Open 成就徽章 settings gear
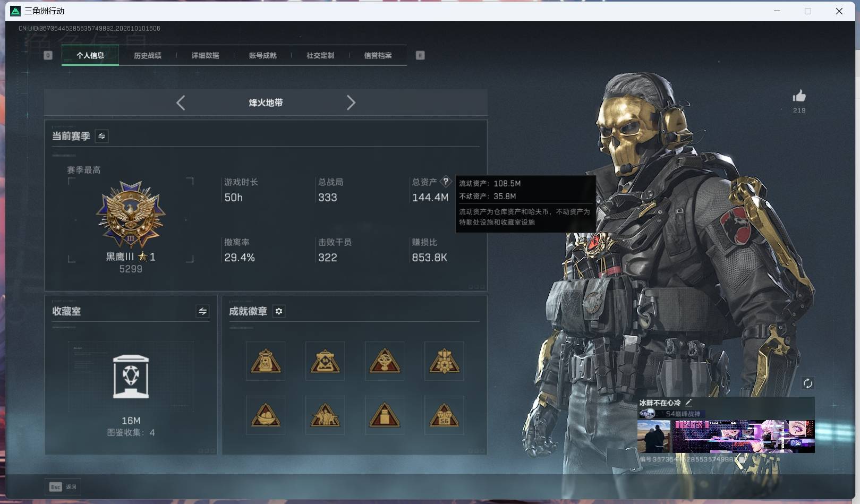The height and width of the screenshot is (504, 860). [279, 311]
